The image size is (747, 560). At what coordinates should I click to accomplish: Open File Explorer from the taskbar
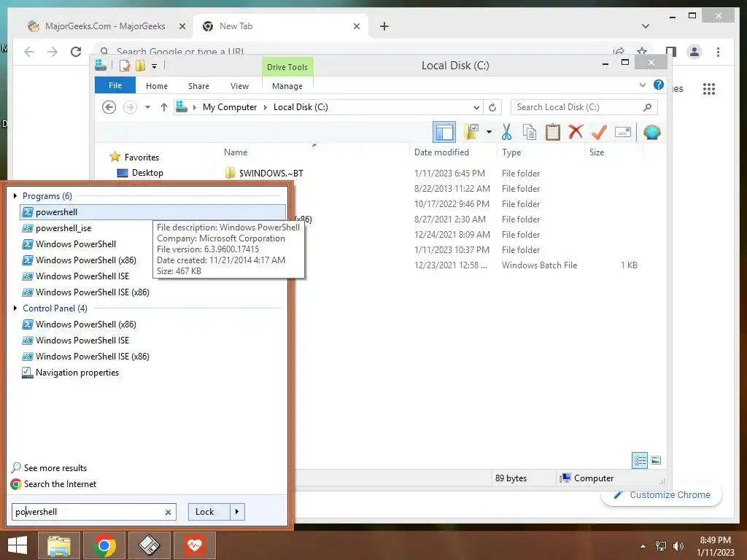click(58, 545)
